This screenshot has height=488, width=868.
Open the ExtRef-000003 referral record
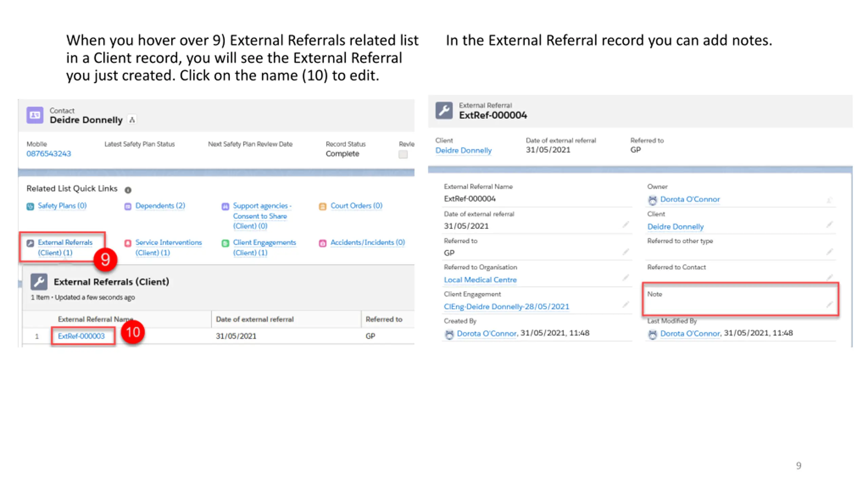(x=81, y=336)
